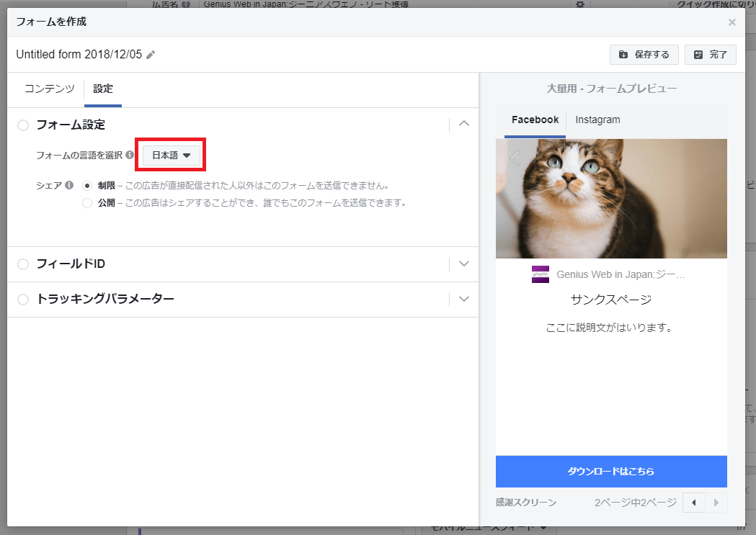The height and width of the screenshot is (535, 756).
Task: Click the サンクスページ preview headline
Action: pos(611,300)
